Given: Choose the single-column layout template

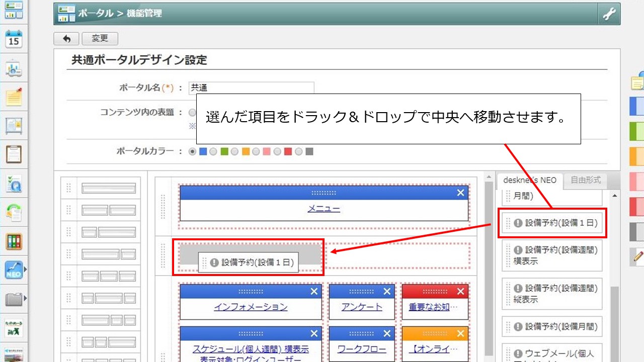Looking at the screenshot, I should coord(108,188).
